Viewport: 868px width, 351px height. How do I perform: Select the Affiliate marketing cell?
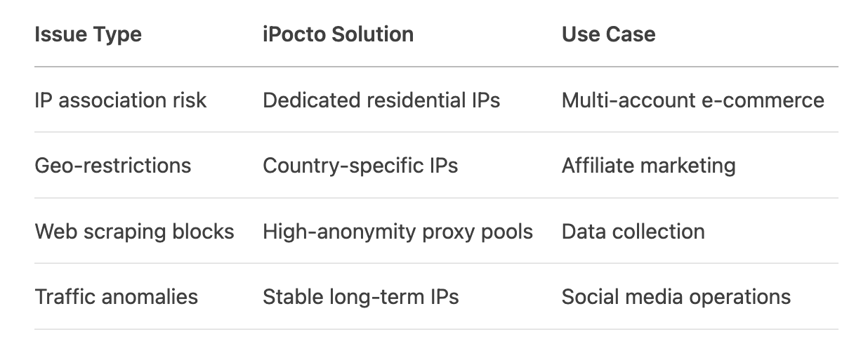point(648,166)
